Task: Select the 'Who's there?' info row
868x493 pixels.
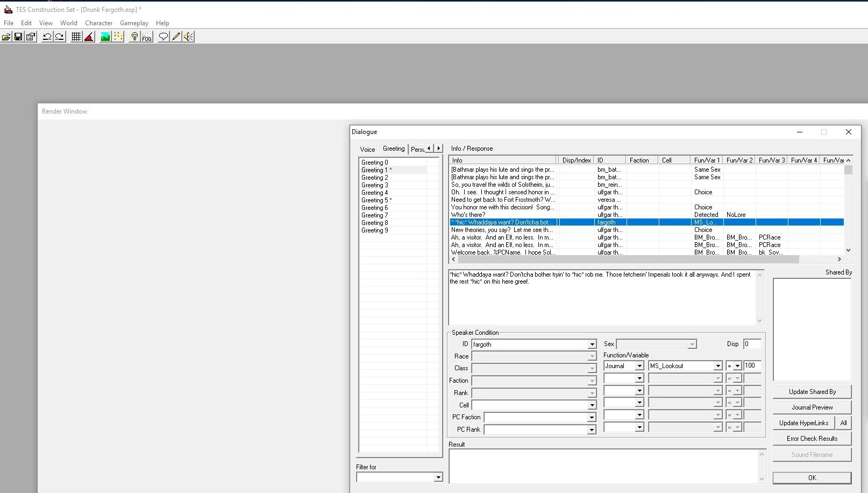Action: tap(646, 215)
